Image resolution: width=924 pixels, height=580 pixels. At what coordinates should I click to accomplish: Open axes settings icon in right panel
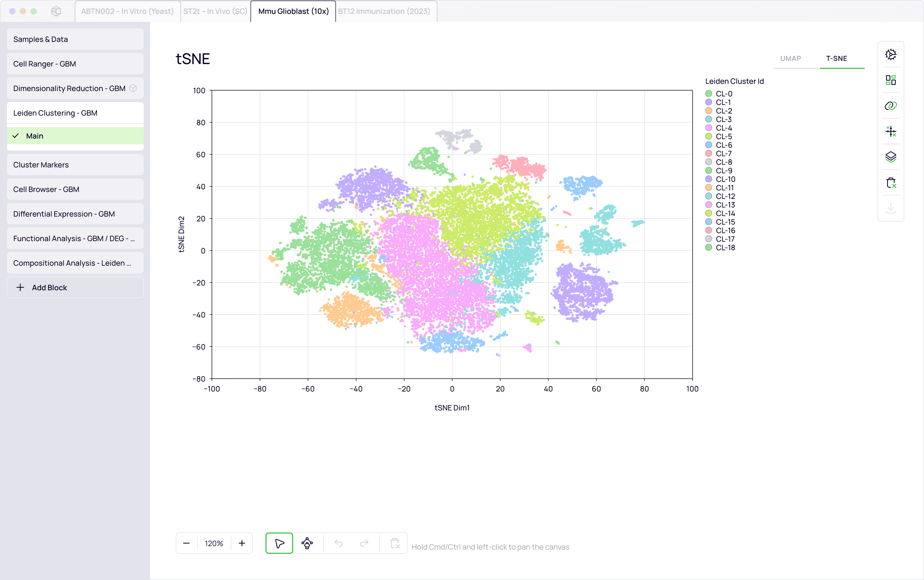[891, 132]
